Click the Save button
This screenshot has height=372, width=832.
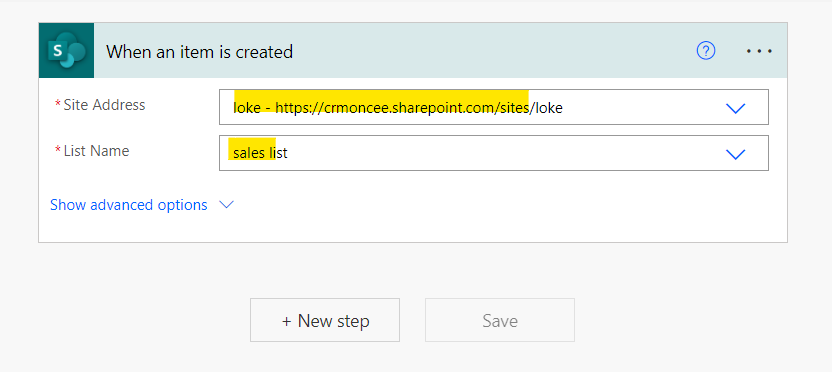click(500, 320)
